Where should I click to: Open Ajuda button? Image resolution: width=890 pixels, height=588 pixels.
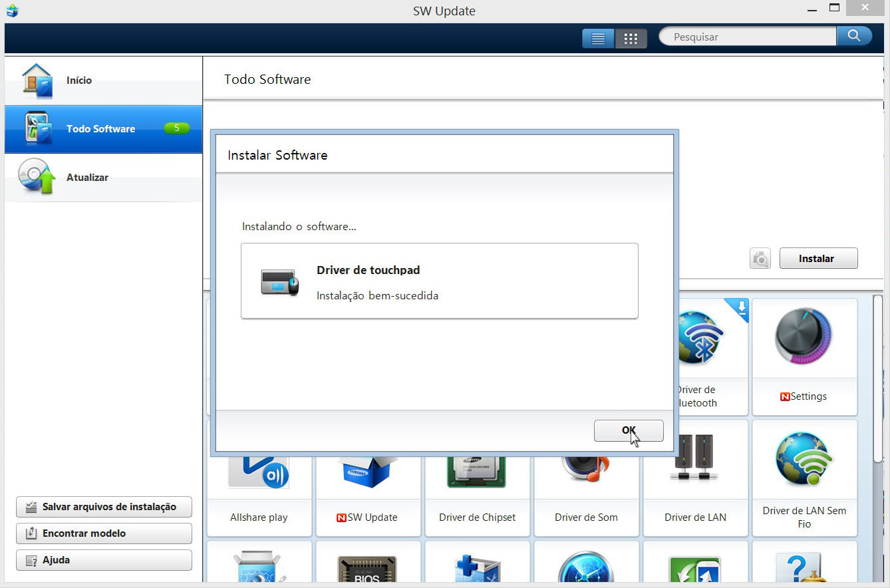(104, 560)
